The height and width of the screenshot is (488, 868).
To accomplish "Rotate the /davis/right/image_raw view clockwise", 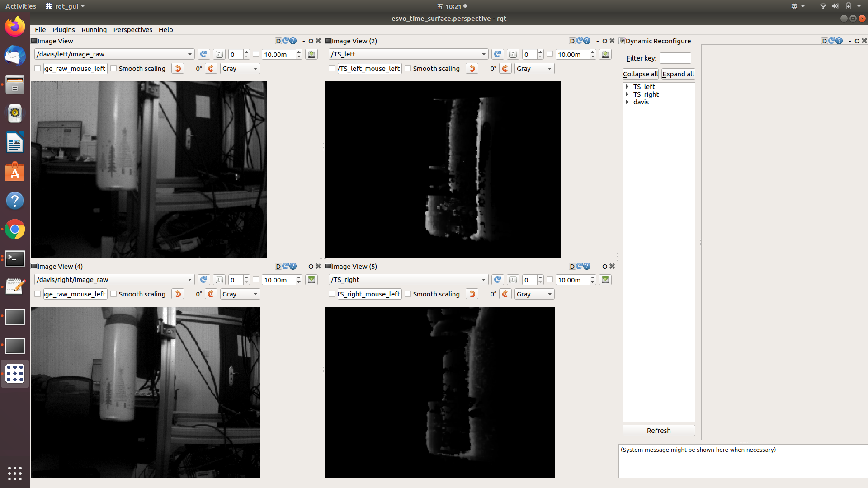I will tap(211, 294).
